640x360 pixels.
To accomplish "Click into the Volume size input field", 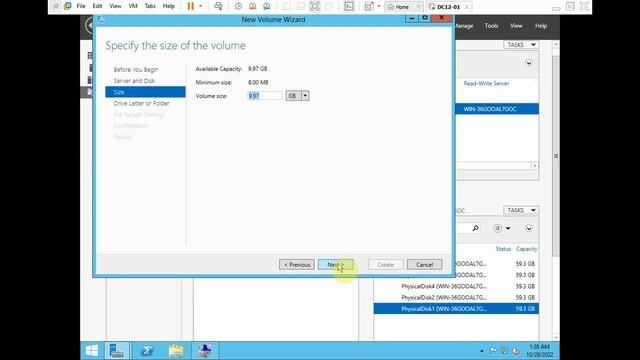I will click(265, 96).
